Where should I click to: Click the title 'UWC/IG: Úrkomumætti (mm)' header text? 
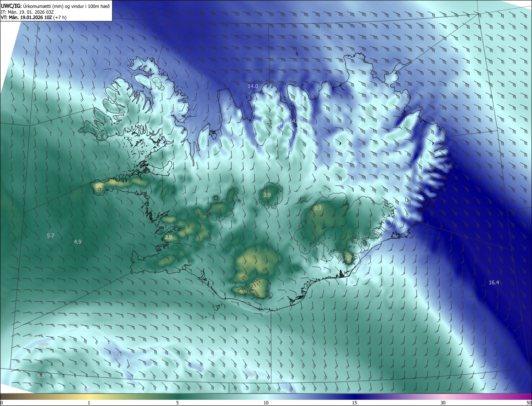(56, 6)
